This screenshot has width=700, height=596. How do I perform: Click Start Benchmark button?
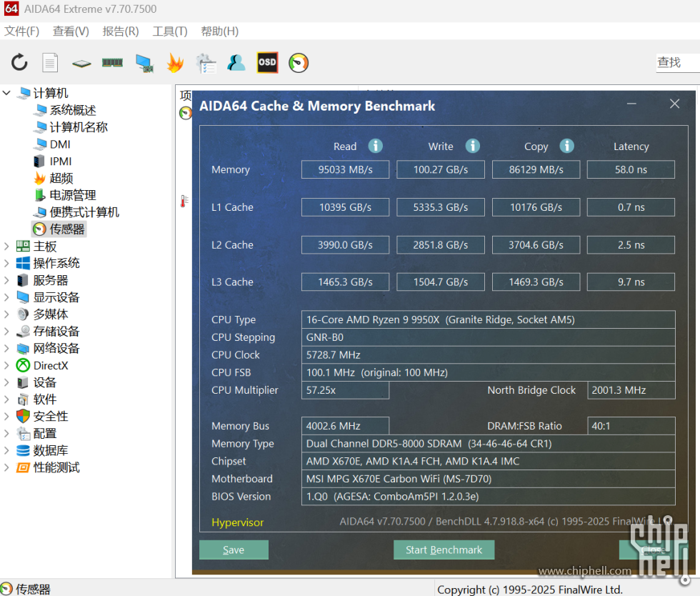(444, 550)
